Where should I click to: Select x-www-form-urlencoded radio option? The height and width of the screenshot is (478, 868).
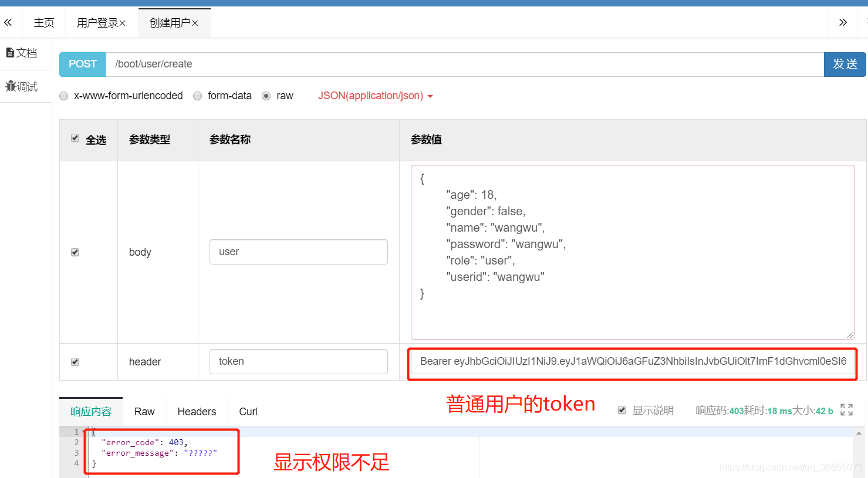pos(64,96)
